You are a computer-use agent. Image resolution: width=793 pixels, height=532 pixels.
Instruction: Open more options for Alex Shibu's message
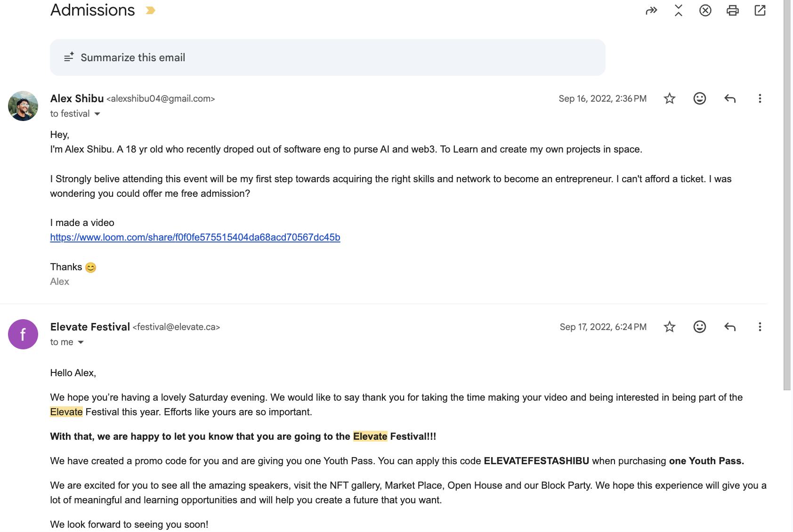[760, 98]
